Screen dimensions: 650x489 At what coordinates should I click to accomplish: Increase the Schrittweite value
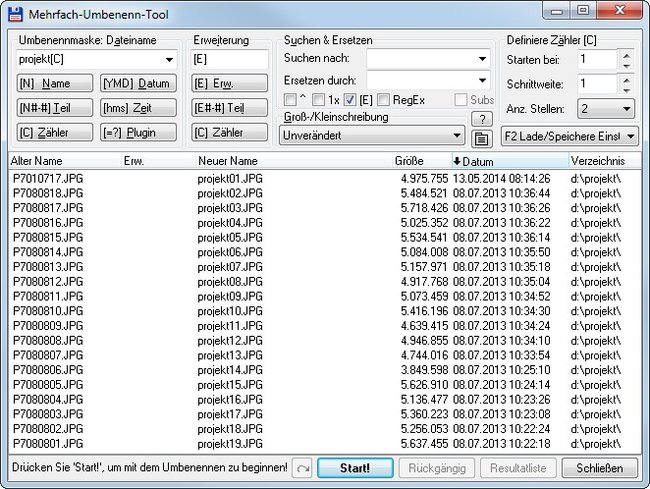click(x=627, y=80)
